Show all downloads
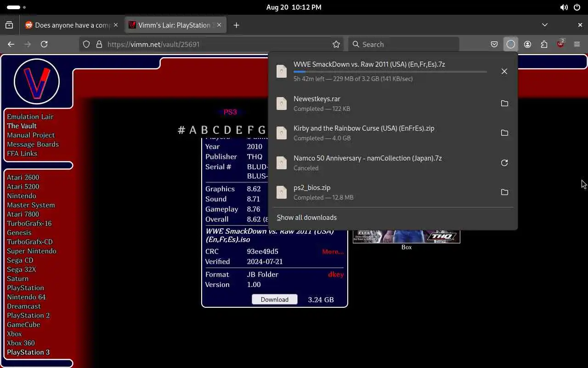The width and height of the screenshot is (588, 368). pos(306,218)
